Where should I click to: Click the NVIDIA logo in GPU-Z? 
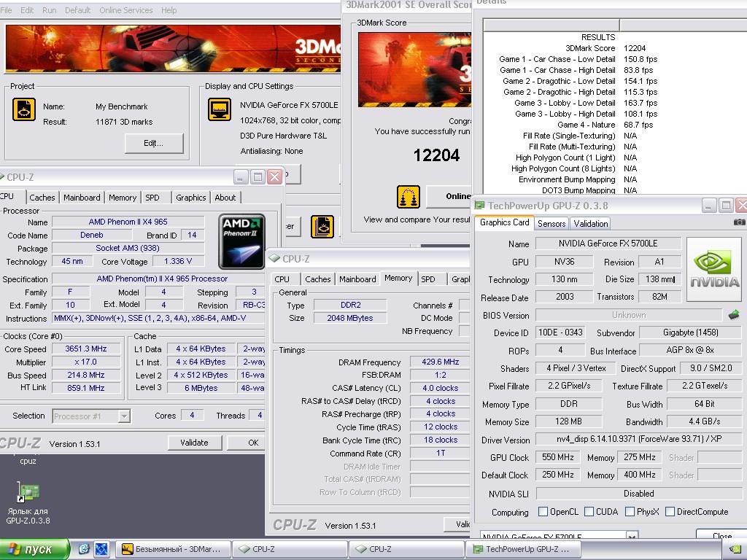[x=713, y=270]
